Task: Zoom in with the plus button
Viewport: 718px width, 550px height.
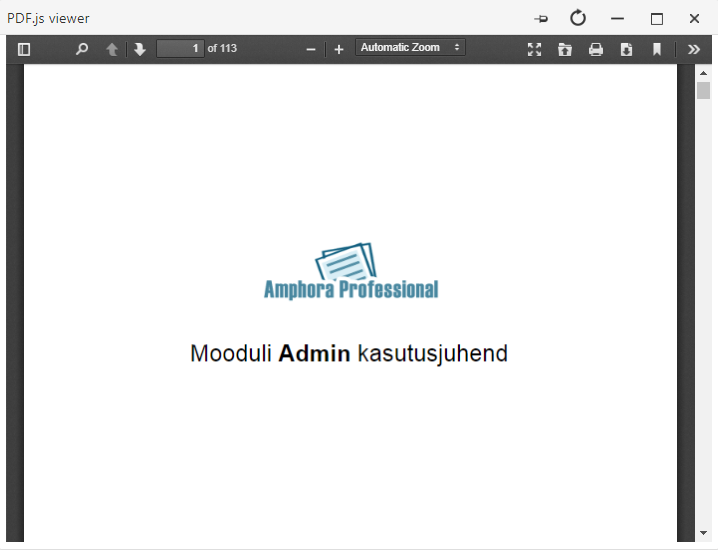Action: [x=338, y=49]
